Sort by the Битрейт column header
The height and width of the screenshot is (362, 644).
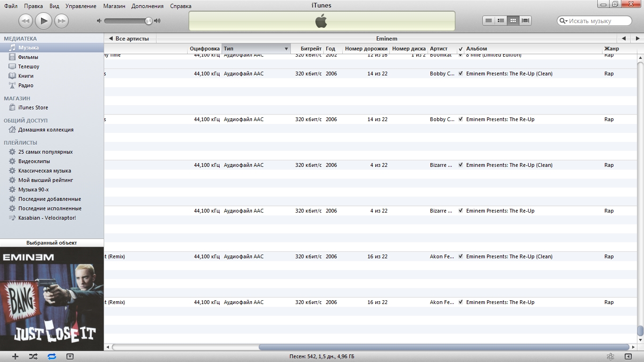coord(307,49)
